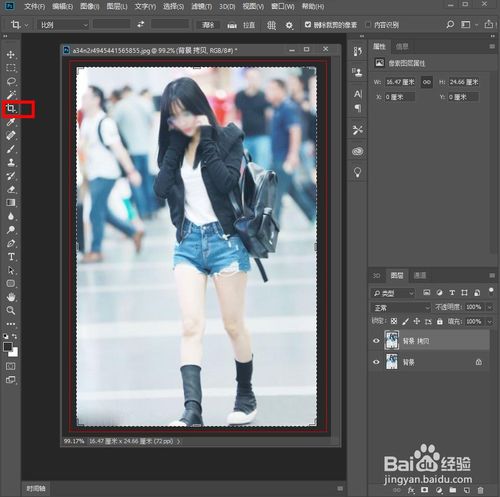This screenshot has height=497, width=500.
Task: Open the Character panel icon
Action: coord(357,94)
